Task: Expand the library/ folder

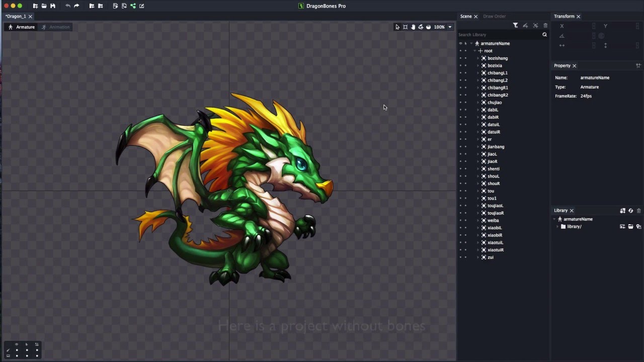Action: point(557,227)
